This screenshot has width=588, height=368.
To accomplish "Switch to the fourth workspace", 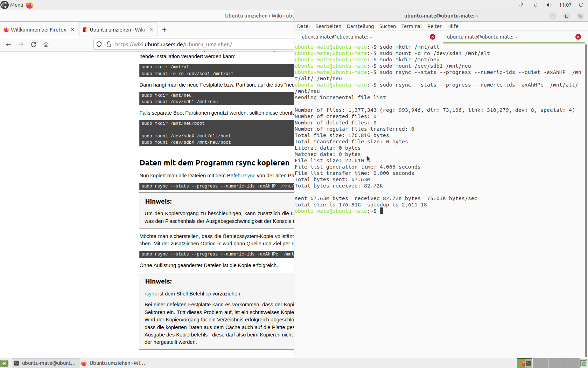I will click(x=572, y=363).
